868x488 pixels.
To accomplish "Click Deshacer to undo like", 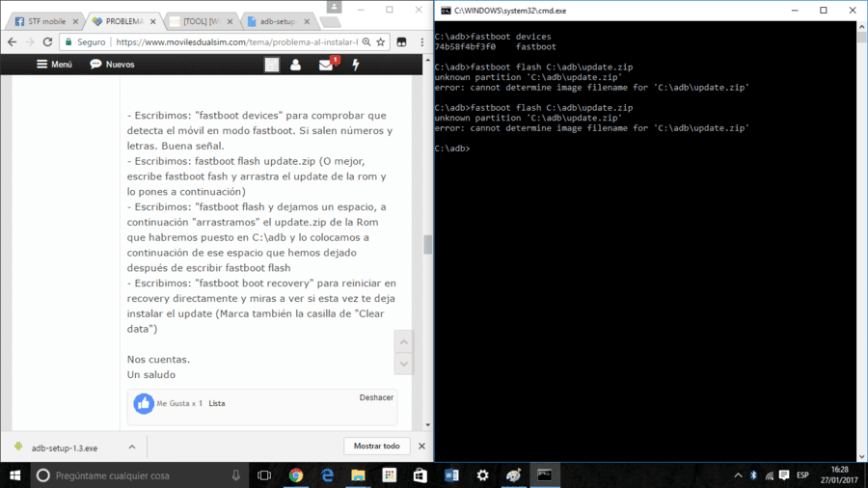I will point(376,397).
